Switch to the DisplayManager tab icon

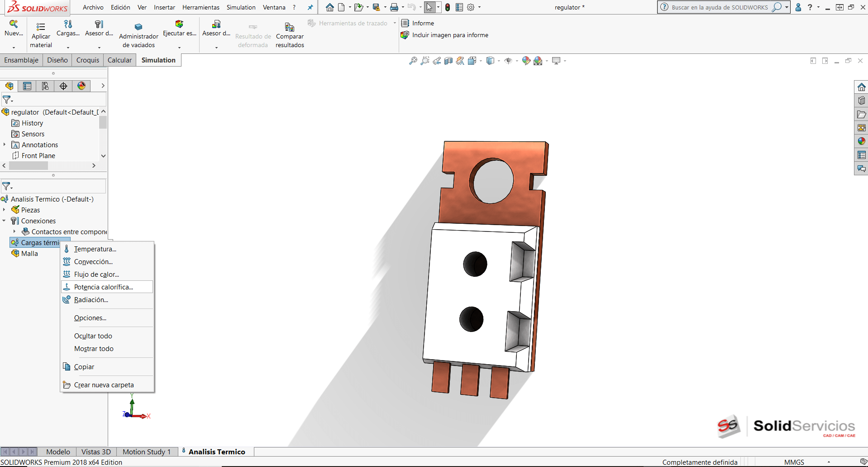[81, 86]
